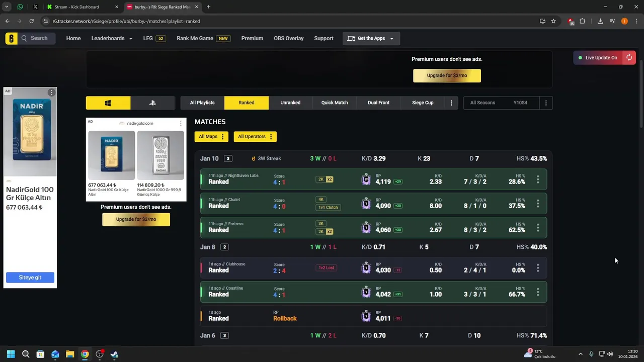Screen dimensions: 644x362
Task: Open more options for Nighthaven Labs match
Action: coord(538,179)
